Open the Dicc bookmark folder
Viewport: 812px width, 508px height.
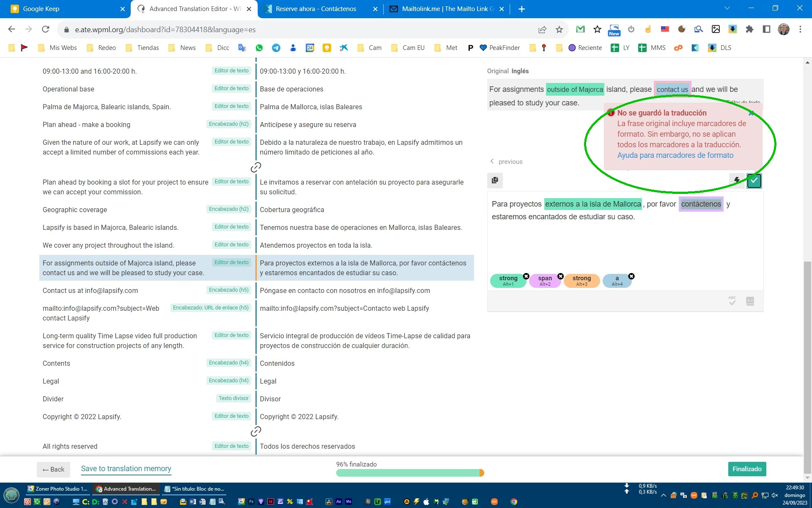click(x=217, y=48)
